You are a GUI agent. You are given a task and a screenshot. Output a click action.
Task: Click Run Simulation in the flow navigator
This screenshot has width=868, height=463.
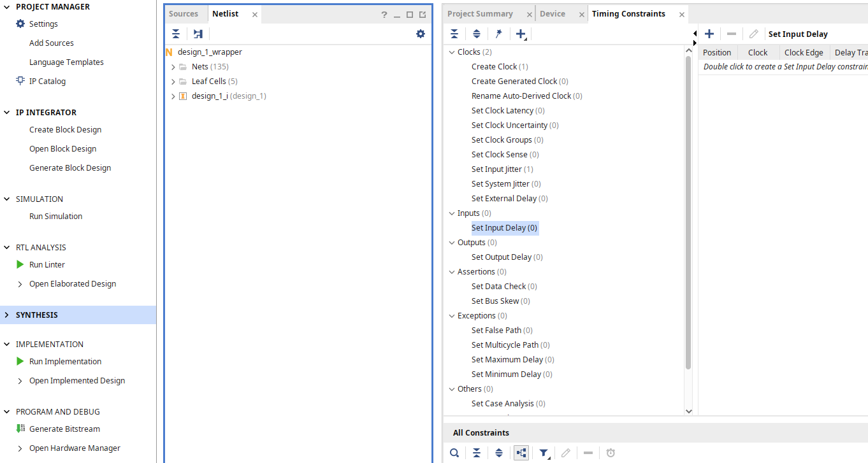click(x=55, y=216)
